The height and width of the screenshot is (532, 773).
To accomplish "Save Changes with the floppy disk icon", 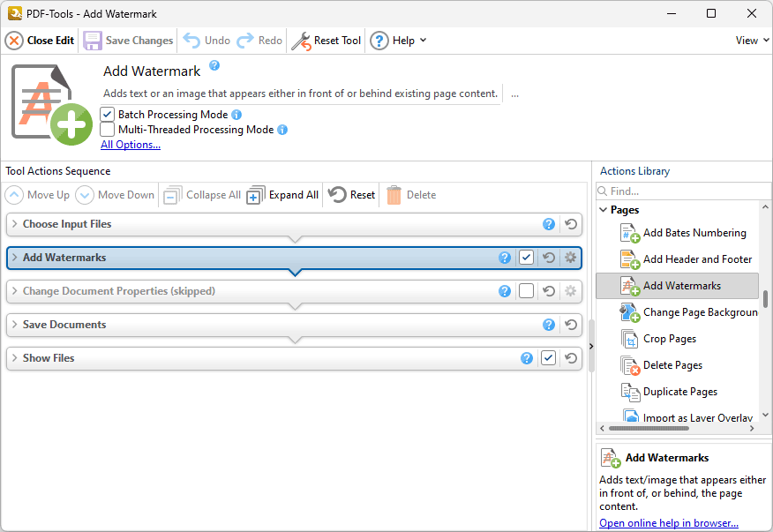I will click(128, 41).
